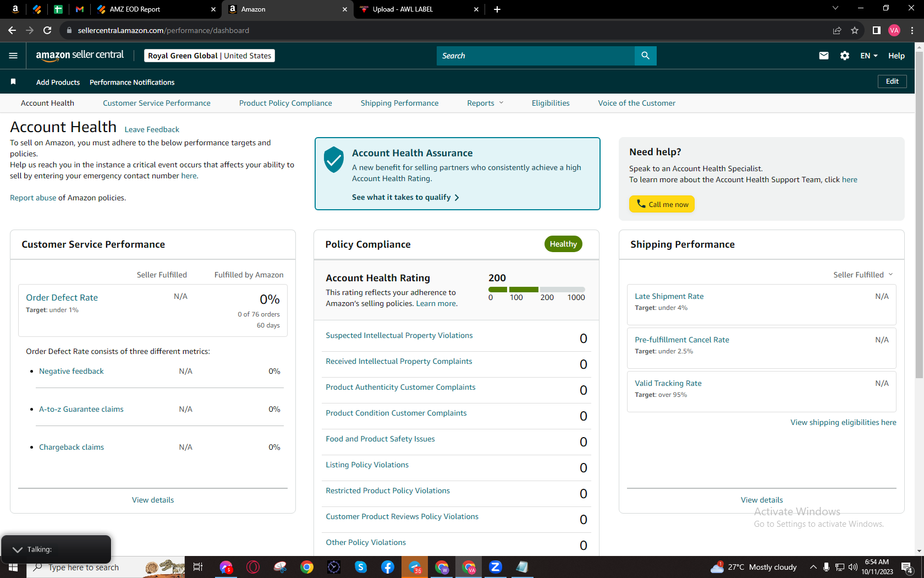
Task: Open the Royal Green Global account switcher
Action: [x=210, y=56]
